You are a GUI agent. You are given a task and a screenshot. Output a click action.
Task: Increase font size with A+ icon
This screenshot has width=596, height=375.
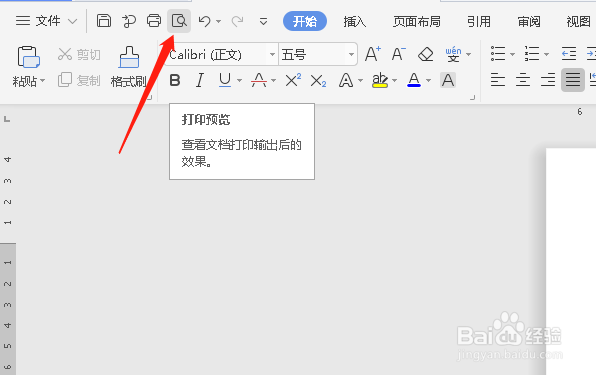(372, 54)
